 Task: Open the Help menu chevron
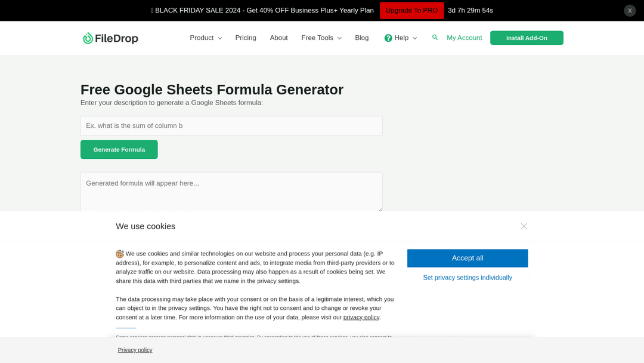pos(415,38)
